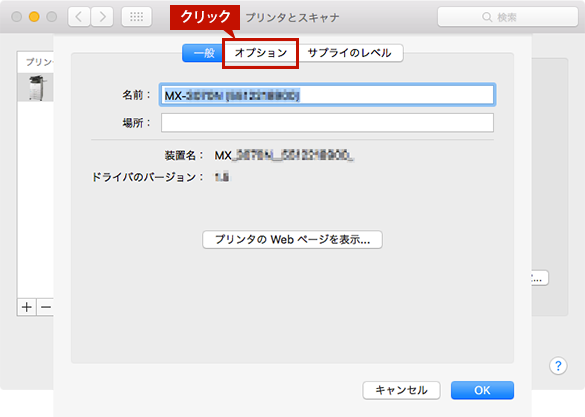Click the 装置名 label

click(184, 156)
